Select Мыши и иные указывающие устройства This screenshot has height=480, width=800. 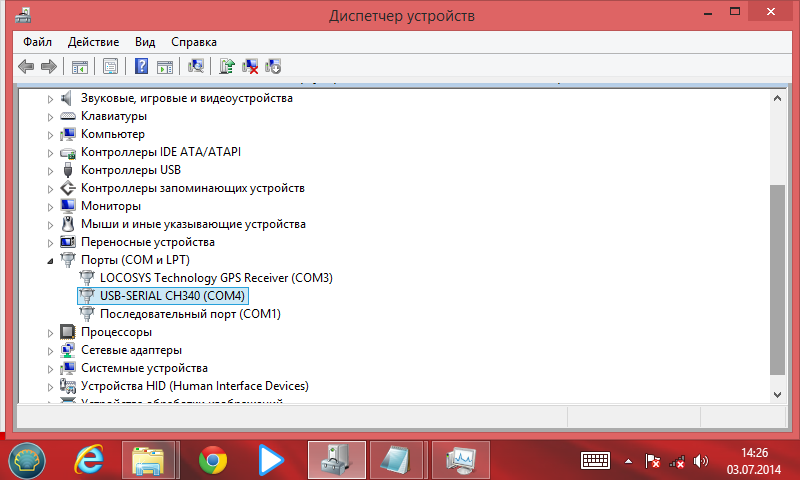coord(193,224)
